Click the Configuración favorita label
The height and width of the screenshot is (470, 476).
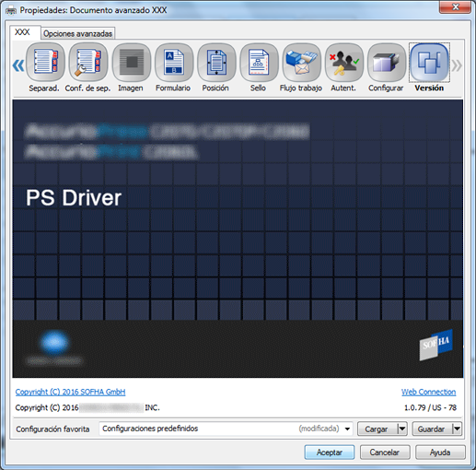tap(52, 429)
